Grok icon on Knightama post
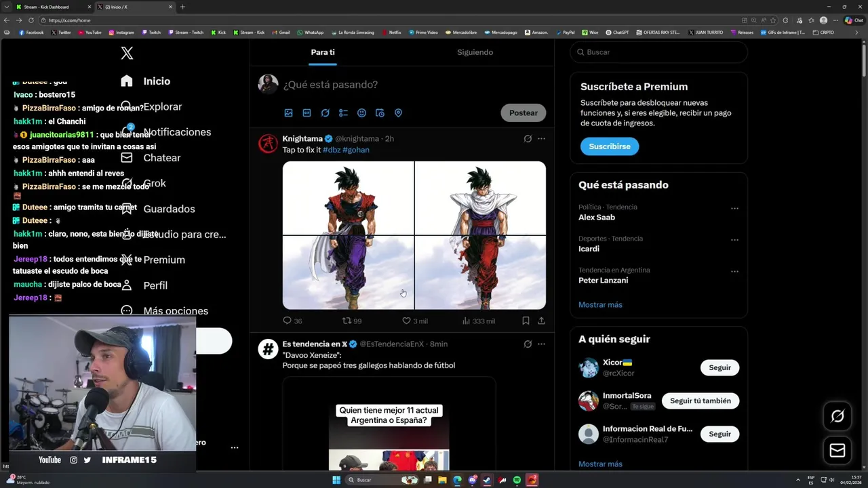 point(528,138)
